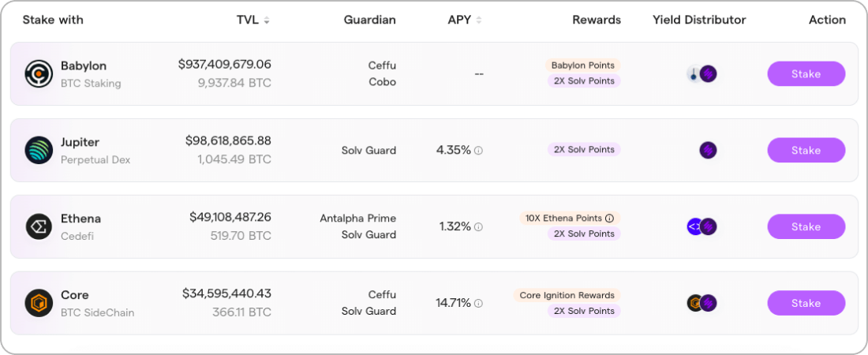The height and width of the screenshot is (355, 868).
Task: Click the Stake button for Ethena
Action: pos(806,226)
